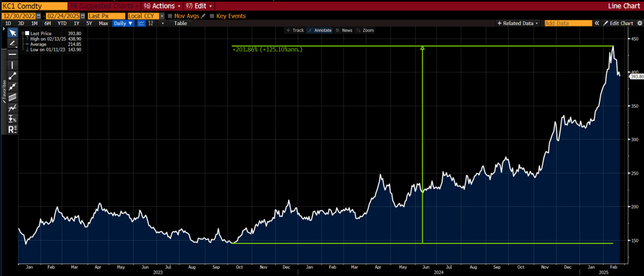Select the Max range tab
Viewport: 644px width, 276px height.
pyautogui.click(x=103, y=23)
